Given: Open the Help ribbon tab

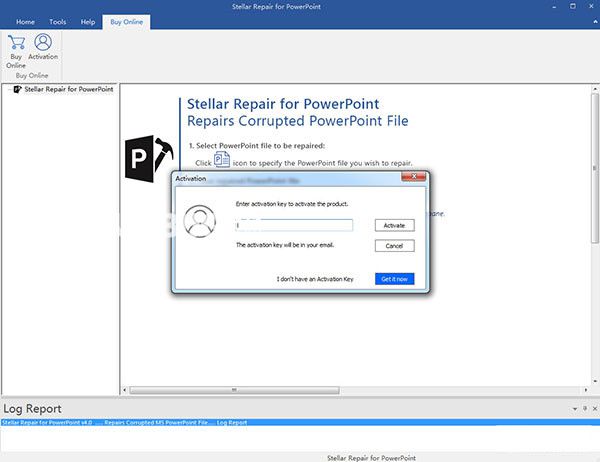Looking at the screenshot, I should click(88, 22).
